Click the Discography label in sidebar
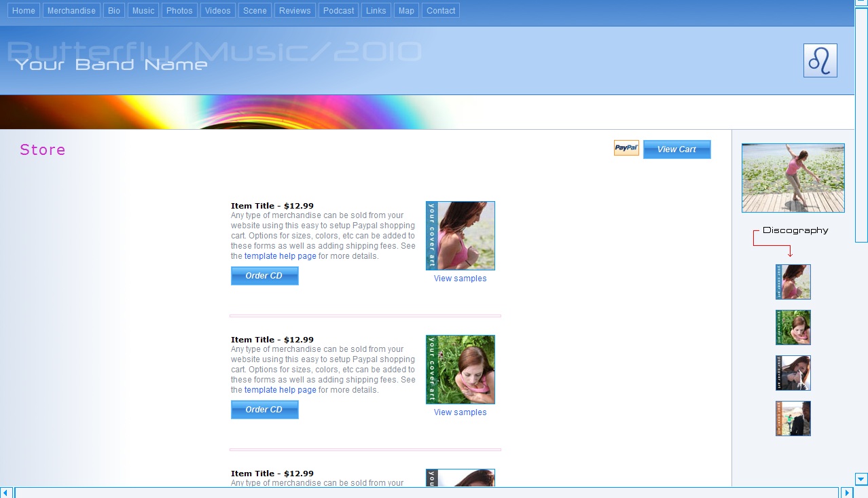This screenshot has width=868, height=498. [795, 230]
